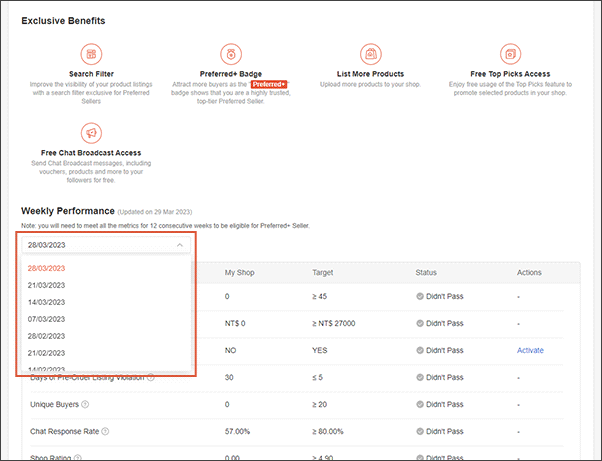Click Didn't Pass status in first row
Image resolution: width=602 pixels, height=461 pixels.
444,297
